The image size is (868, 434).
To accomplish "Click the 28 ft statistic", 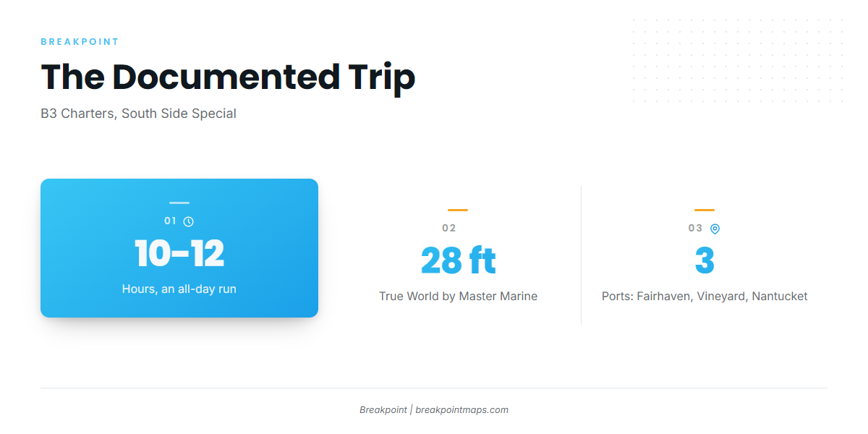I will click(459, 260).
